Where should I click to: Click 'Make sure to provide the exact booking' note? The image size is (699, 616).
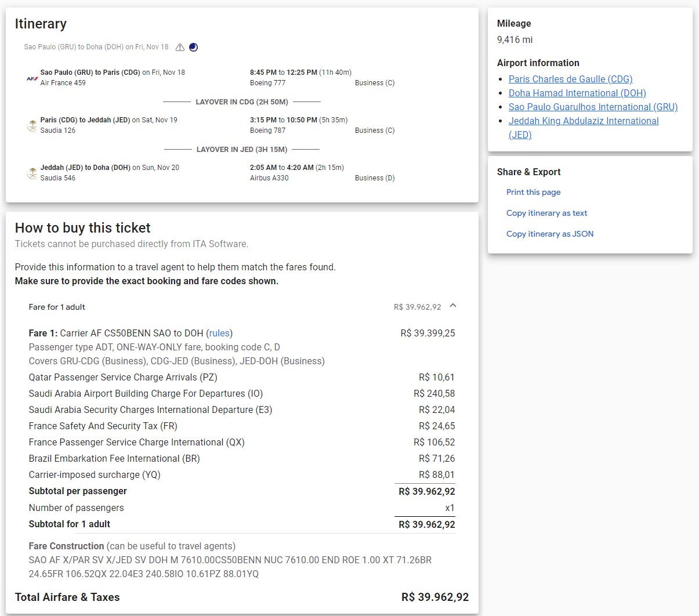click(x=147, y=281)
